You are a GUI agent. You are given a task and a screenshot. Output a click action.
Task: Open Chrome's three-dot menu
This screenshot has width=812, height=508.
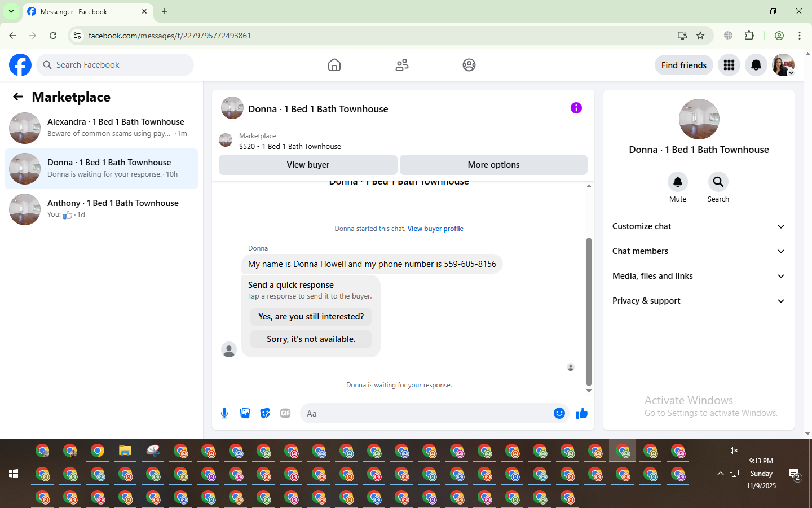(x=800, y=36)
